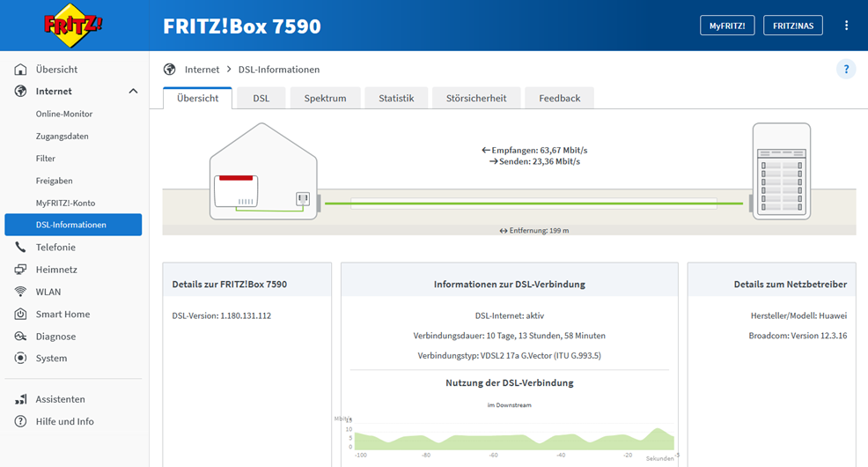868x467 pixels.
Task: Open the Störsicherheit tab
Action: [x=476, y=98]
